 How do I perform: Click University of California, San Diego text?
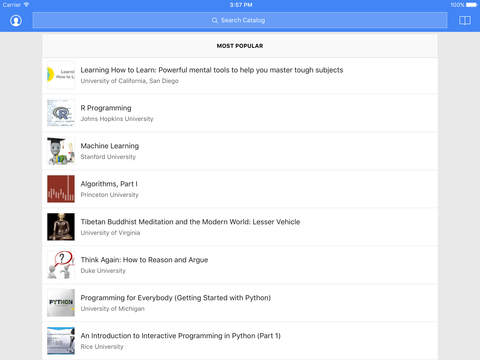[129, 81]
